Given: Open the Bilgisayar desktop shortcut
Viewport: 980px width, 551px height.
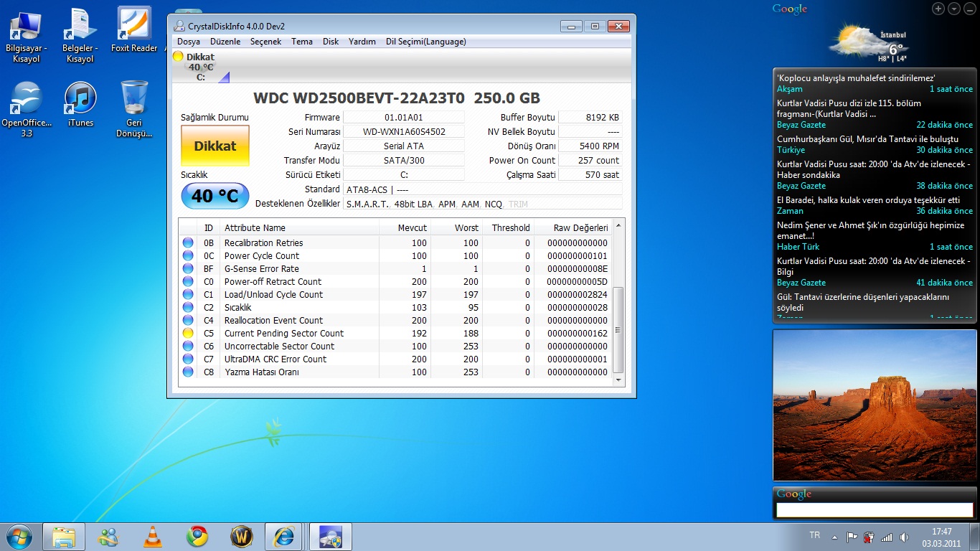Looking at the screenshot, I should [26, 36].
